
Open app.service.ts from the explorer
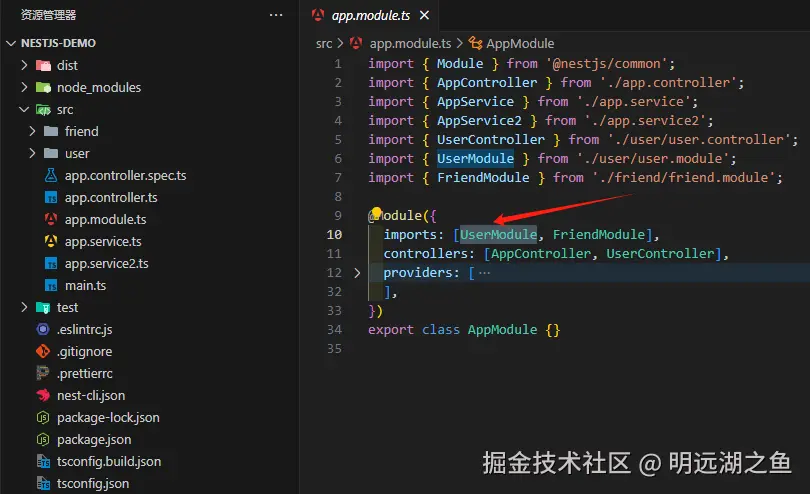point(103,241)
